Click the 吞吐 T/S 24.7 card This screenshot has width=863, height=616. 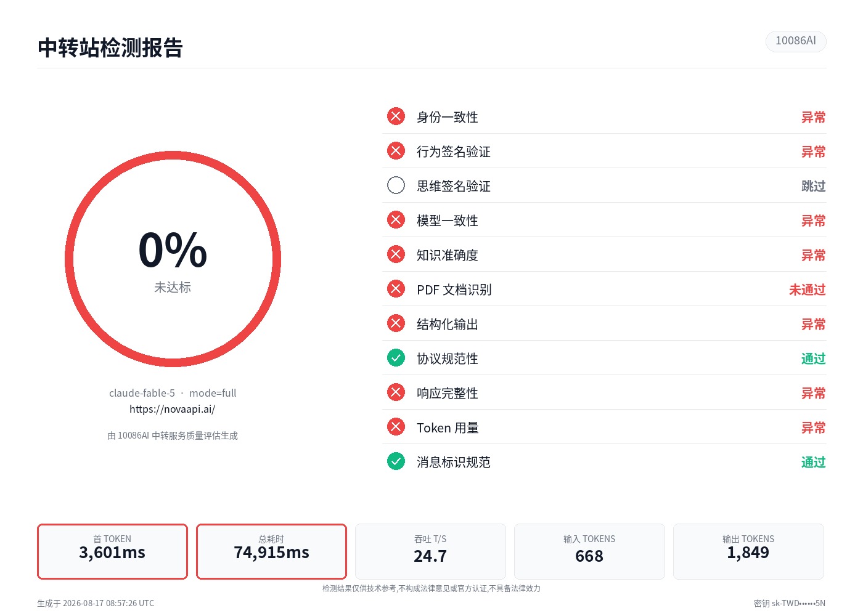[x=430, y=551]
